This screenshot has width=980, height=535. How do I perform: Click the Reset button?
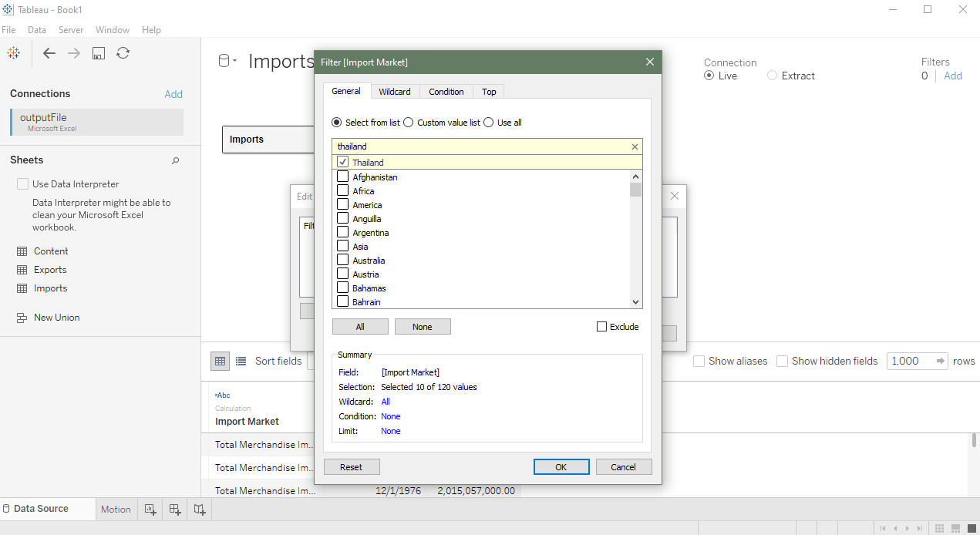point(351,467)
